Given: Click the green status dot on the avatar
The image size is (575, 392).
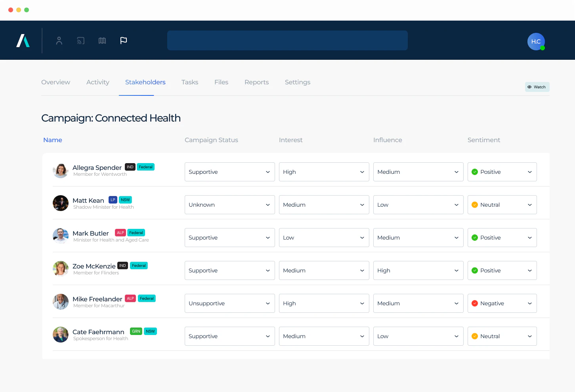Looking at the screenshot, I should tap(543, 48).
